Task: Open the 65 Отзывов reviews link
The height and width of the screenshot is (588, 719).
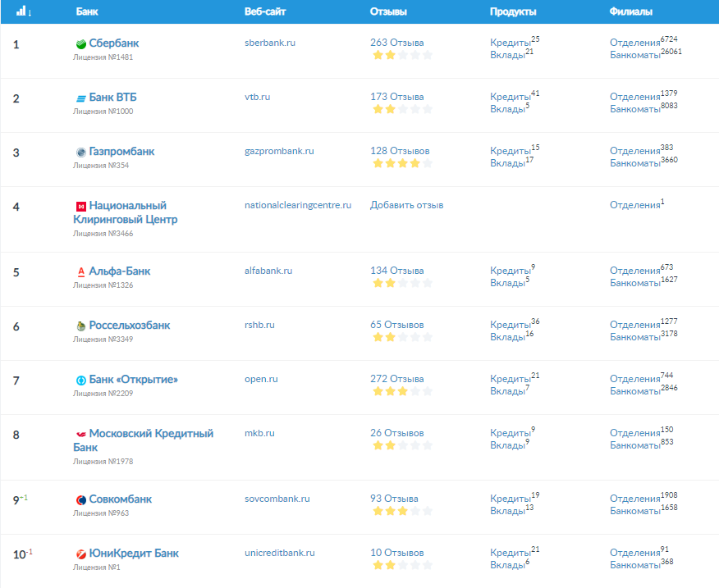Action: pyautogui.click(x=397, y=325)
